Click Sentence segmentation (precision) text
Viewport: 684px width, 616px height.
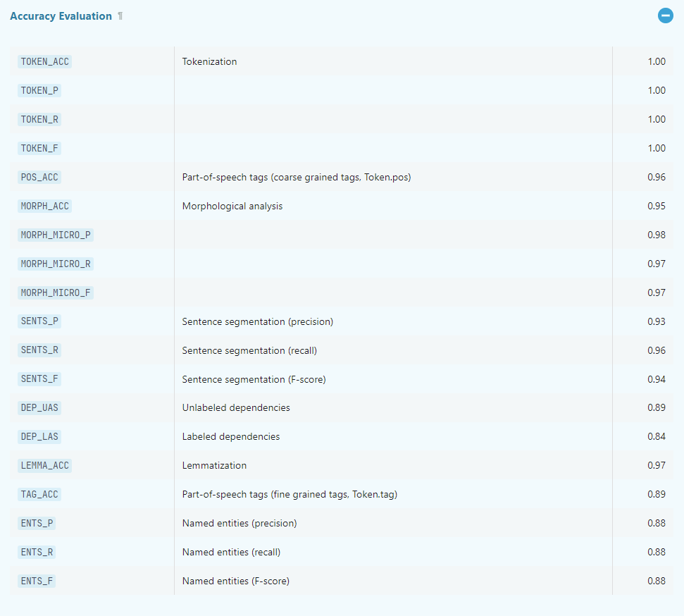258,322
